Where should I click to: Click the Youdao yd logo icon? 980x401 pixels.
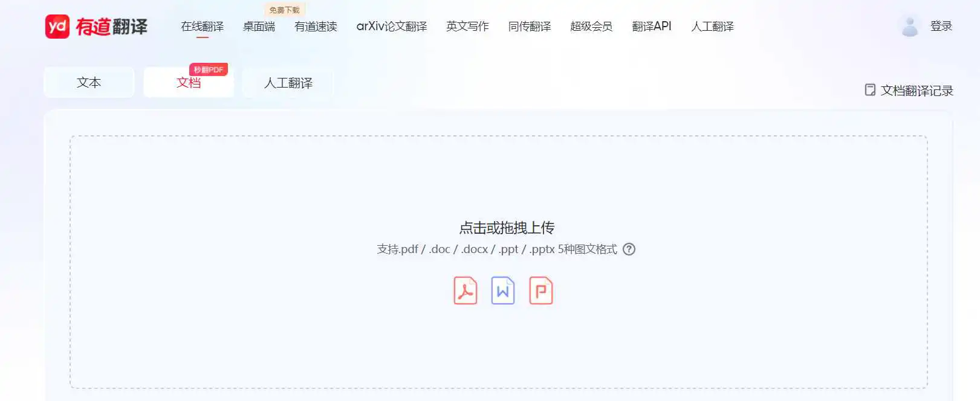[57, 27]
